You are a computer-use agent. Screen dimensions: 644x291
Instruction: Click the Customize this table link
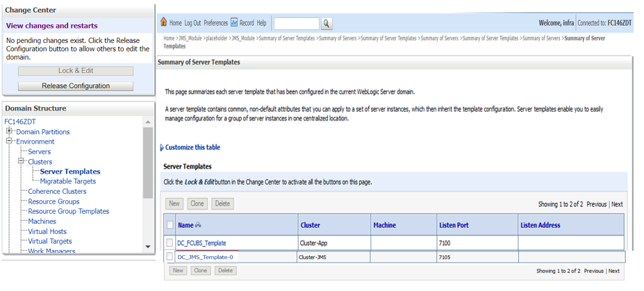pyautogui.click(x=192, y=147)
